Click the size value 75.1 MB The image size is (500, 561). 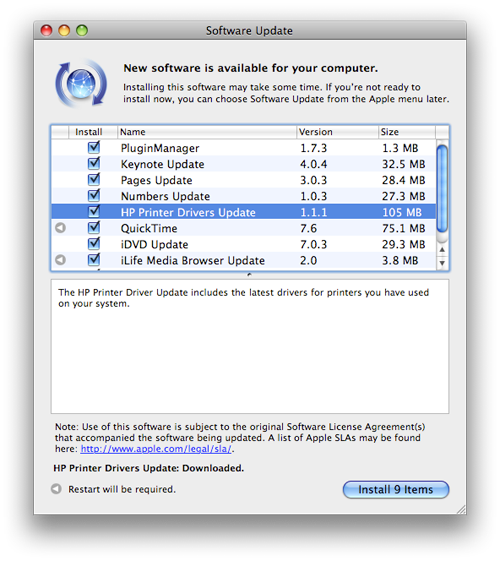click(403, 229)
